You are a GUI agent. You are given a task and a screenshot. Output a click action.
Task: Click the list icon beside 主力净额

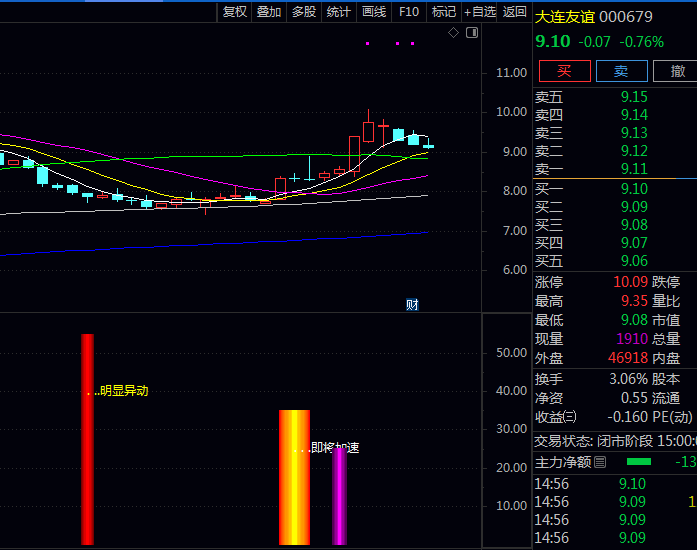(600, 462)
